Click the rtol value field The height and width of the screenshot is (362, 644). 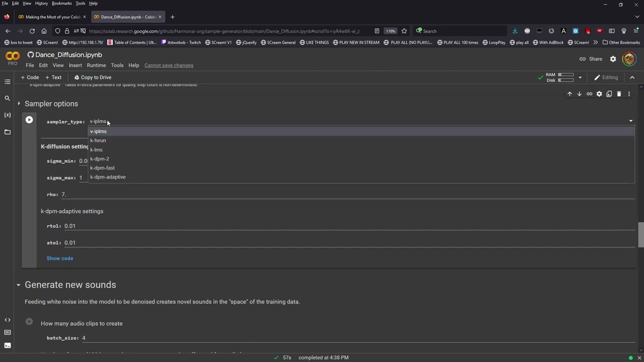pyautogui.click(x=350, y=226)
